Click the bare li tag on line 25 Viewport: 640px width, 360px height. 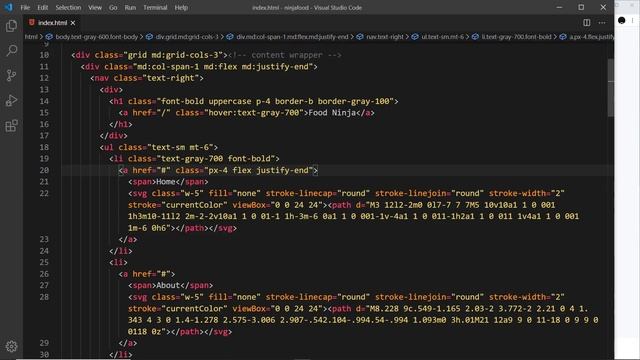118,262
